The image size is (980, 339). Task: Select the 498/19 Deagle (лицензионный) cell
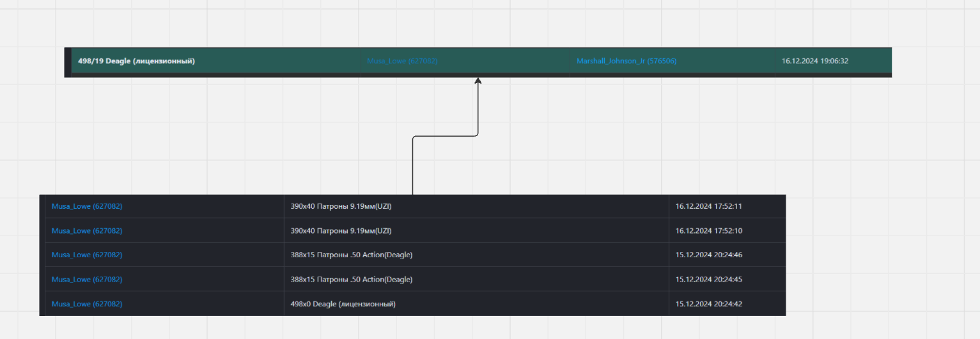pyautogui.click(x=136, y=61)
